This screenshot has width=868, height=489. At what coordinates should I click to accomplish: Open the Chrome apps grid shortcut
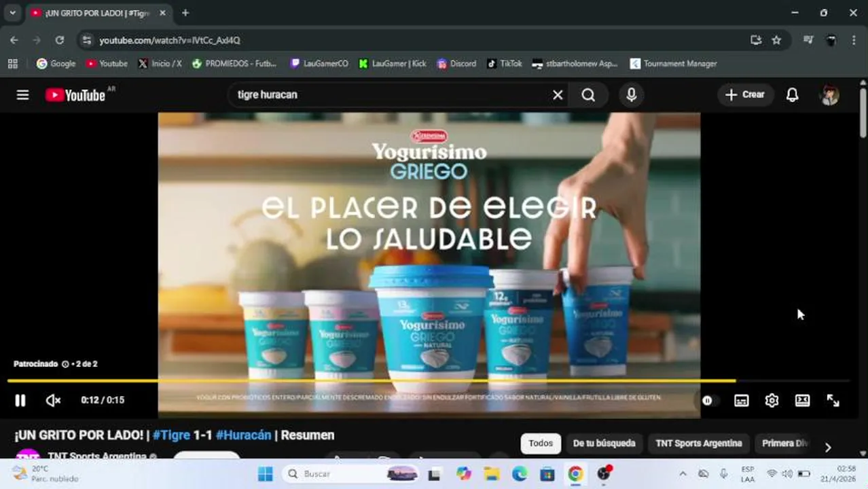pyautogui.click(x=12, y=63)
